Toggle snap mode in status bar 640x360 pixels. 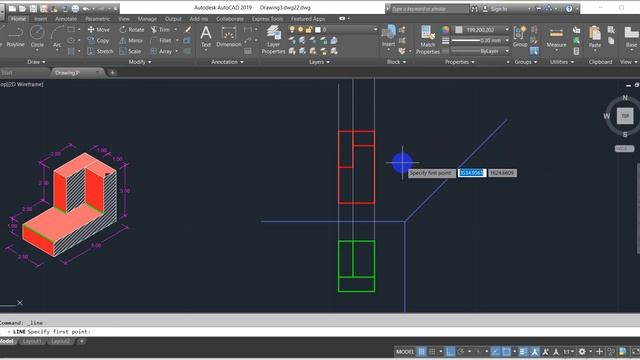[432, 351]
